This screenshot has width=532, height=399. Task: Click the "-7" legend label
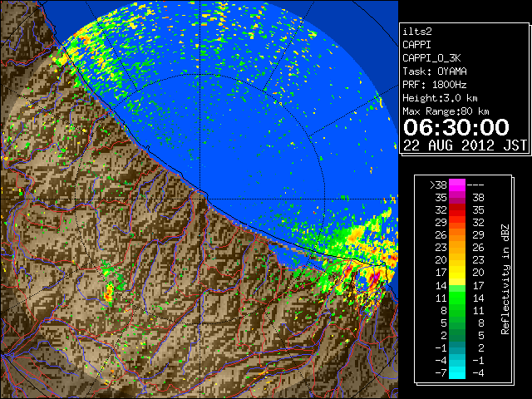pos(441,373)
